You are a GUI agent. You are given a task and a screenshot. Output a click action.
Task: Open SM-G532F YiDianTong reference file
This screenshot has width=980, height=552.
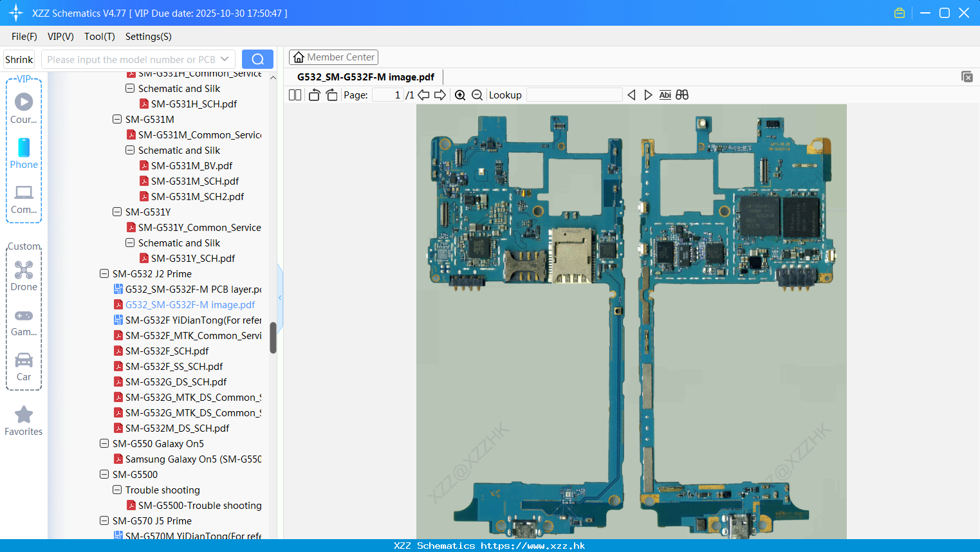(x=193, y=320)
